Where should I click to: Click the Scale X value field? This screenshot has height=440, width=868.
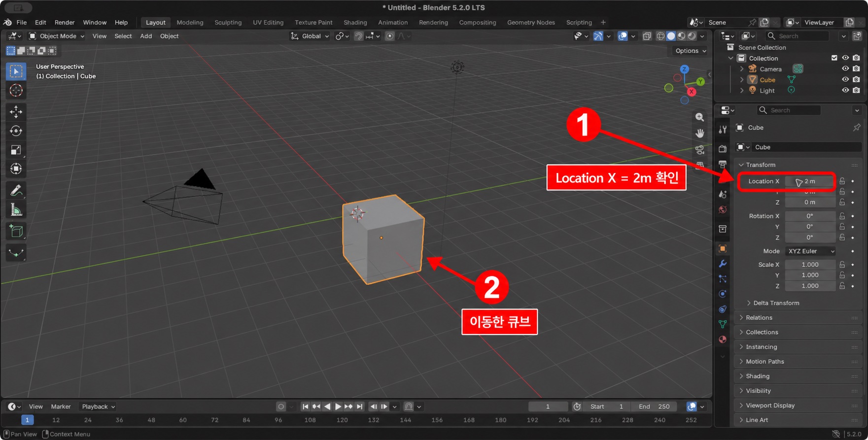click(x=810, y=265)
